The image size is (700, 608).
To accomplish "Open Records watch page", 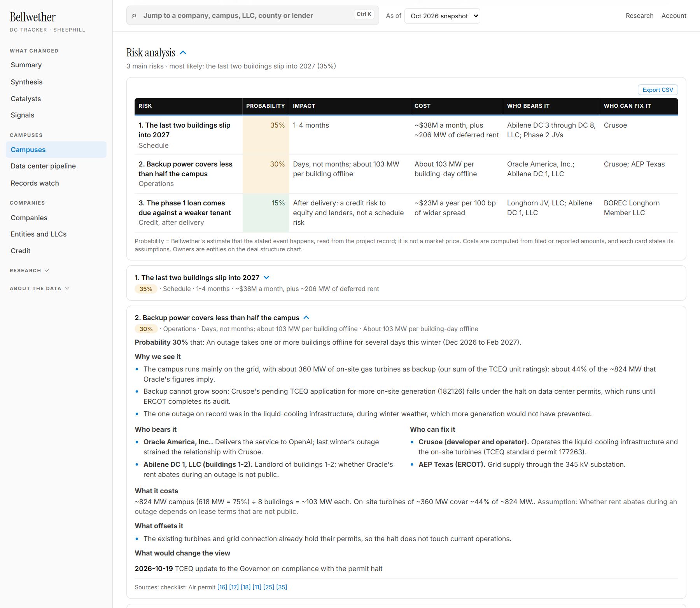I will point(35,183).
